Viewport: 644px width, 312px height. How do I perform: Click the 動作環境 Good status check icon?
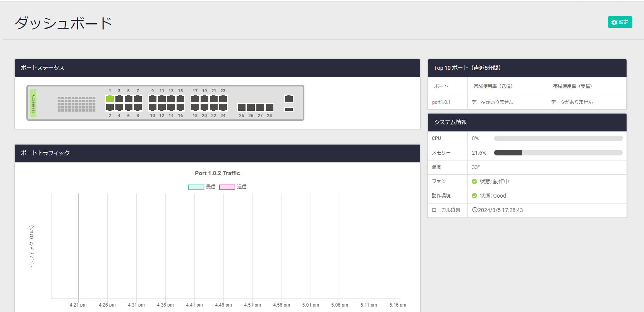(474, 196)
